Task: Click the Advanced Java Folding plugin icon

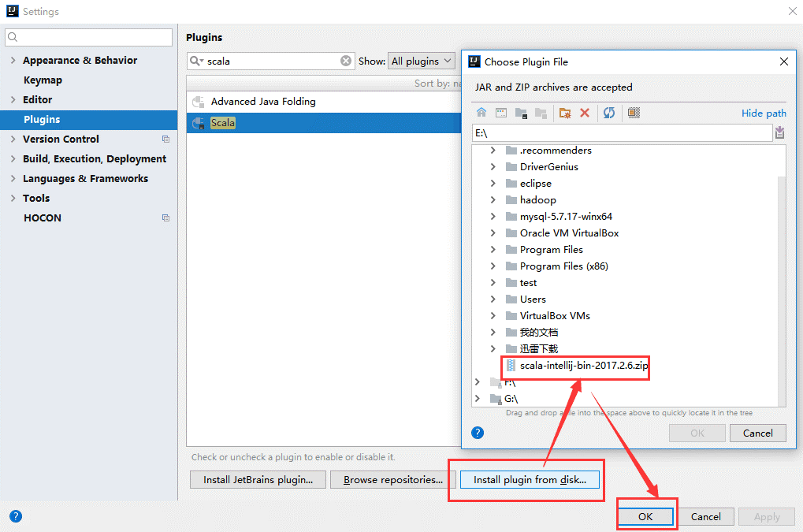Action: (x=199, y=102)
